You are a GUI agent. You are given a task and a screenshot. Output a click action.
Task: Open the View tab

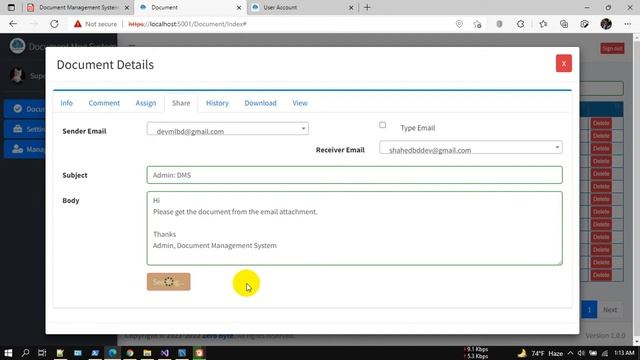coord(300,103)
